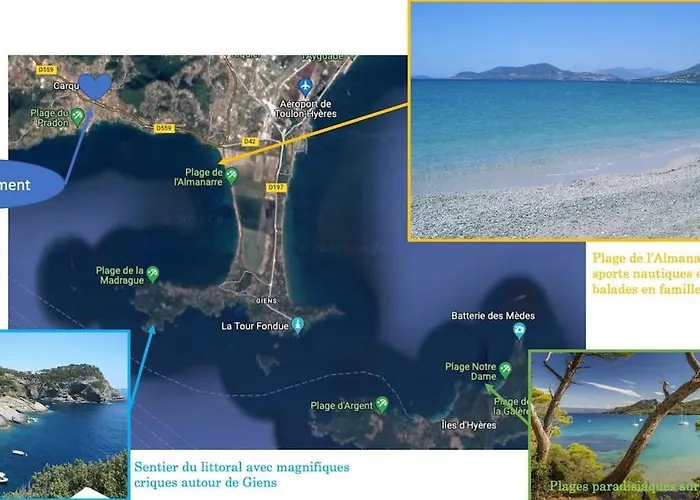This screenshot has width=700, height=500.
Task: Click the Carqu town label
Action: point(66,85)
